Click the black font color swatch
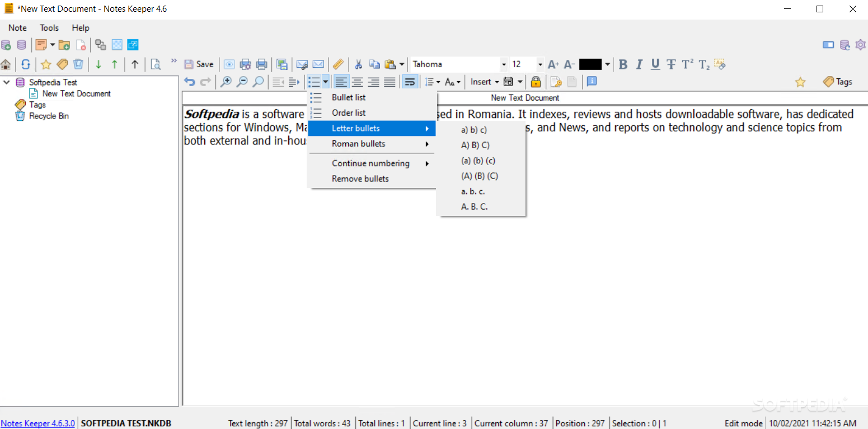The image size is (868, 429). click(590, 64)
